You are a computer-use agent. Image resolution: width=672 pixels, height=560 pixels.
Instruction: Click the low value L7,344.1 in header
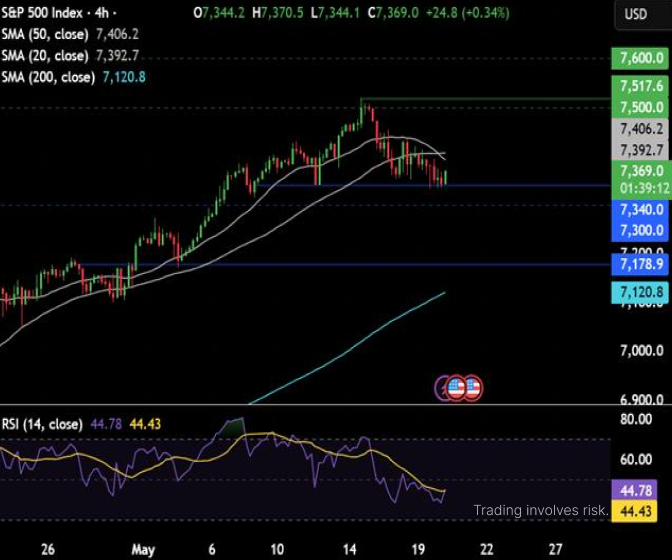coord(335,13)
